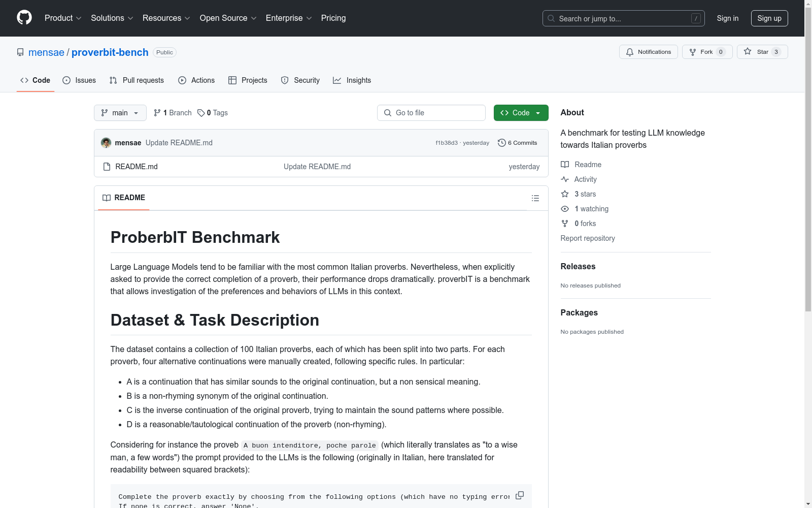Image resolution: width=812 pixels, height=508 pixels.
Task: Open the Pull requests tab
Action: point(137,80)
